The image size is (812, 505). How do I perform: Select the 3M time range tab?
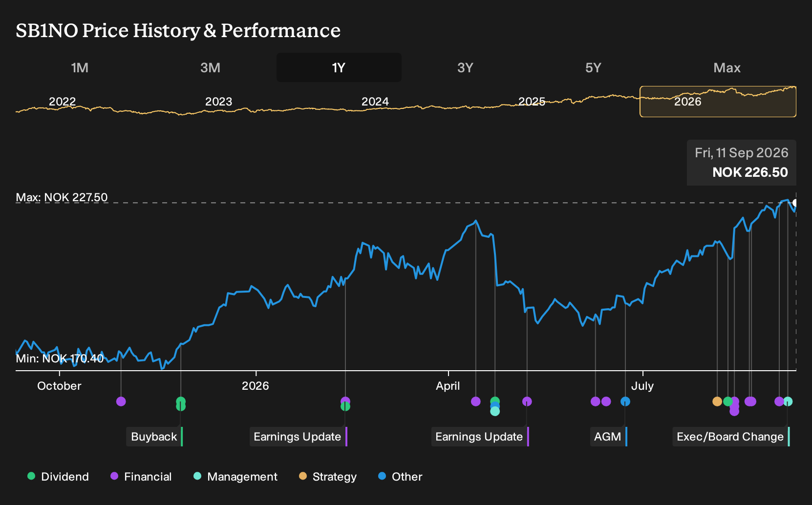210,68
